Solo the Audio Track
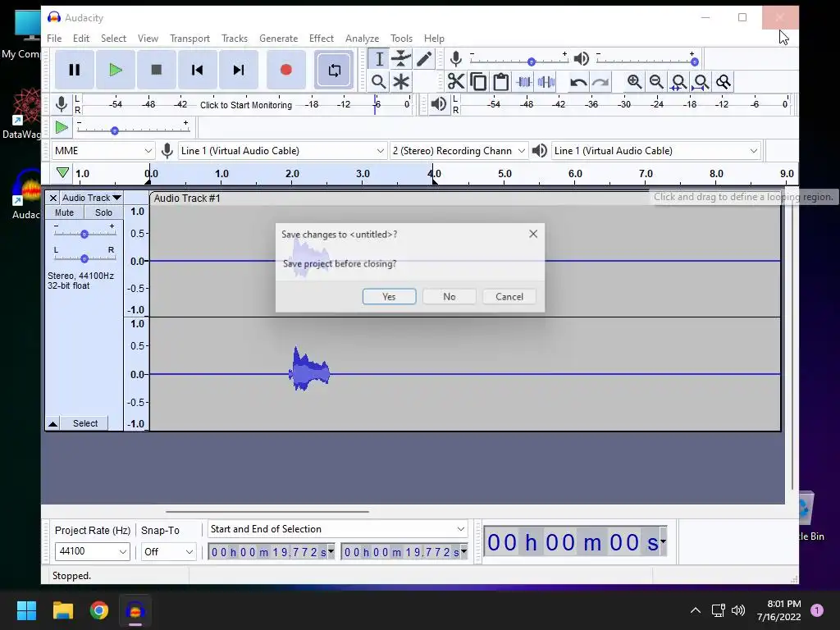The width and height of the screenshot is (840, 630). [104, 212]
